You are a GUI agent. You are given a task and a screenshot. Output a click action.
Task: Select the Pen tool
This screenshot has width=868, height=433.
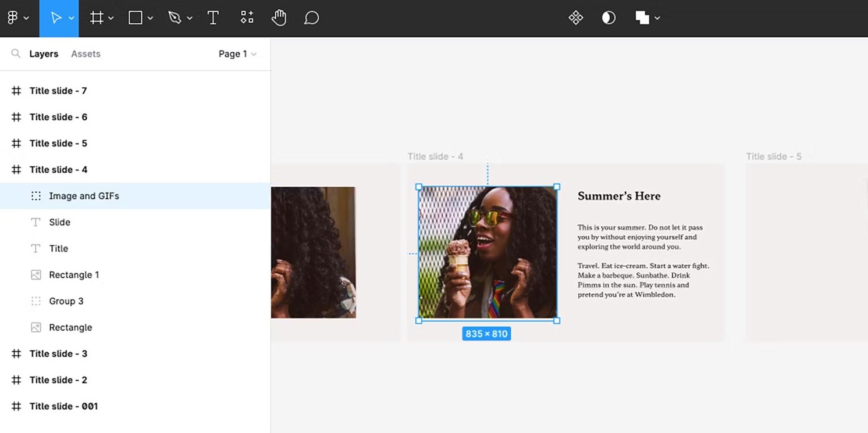tap(175, 18)
